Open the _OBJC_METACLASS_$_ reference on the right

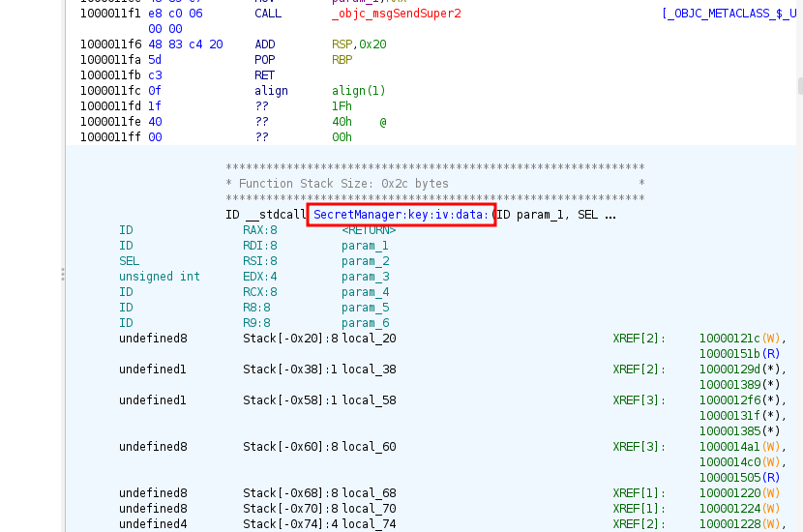pyautogui.click(x=731, y=14)
